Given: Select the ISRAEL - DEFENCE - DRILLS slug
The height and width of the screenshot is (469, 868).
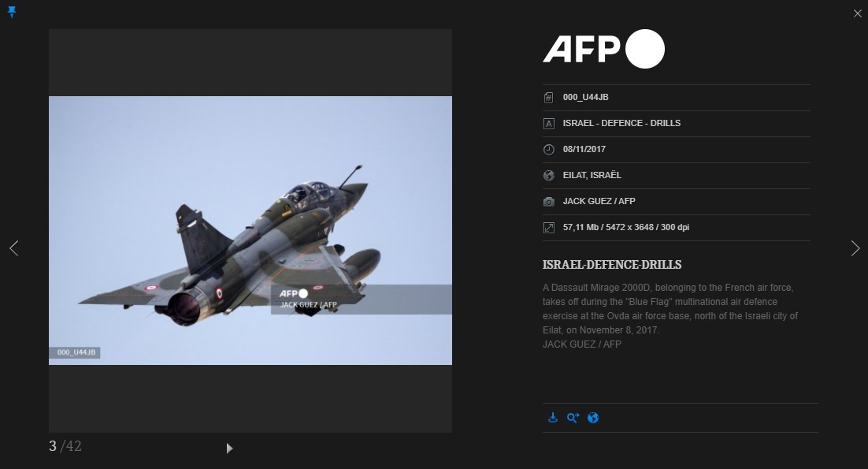Looking at the screenshot, I should pos(621,124).
